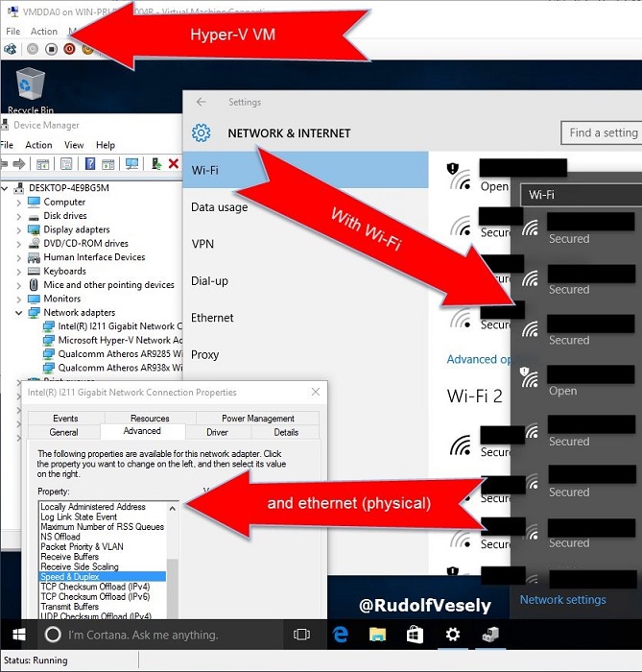Image resolution: width=642 pixels, height=672 pixels.
Task: Open the Store app from the taskbar
Action: click(x=415, y=635)
